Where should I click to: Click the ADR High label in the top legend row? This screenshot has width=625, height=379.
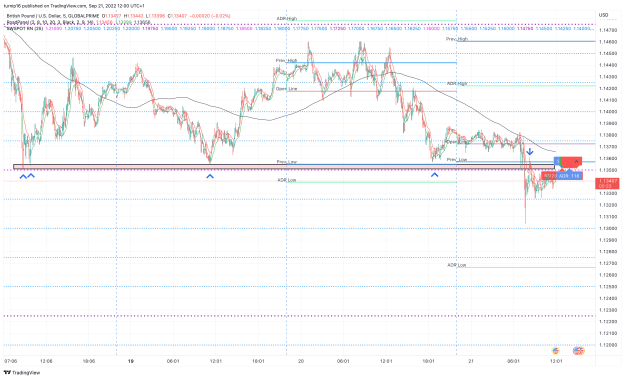(x=287, y=19)
